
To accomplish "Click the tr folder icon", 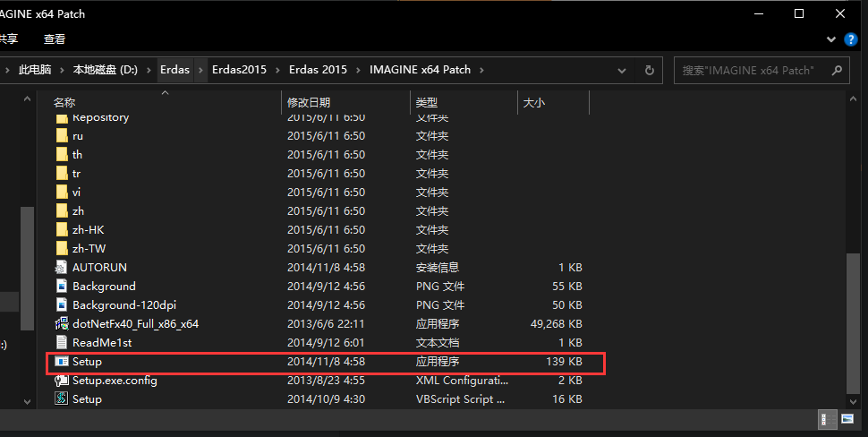I will coord(62,174).
